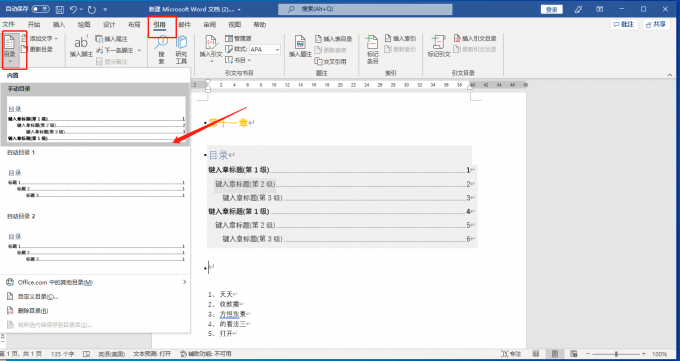Switch to the 设计 Design tab
This screenshot has width=680, height=361.
click(109, 25)
